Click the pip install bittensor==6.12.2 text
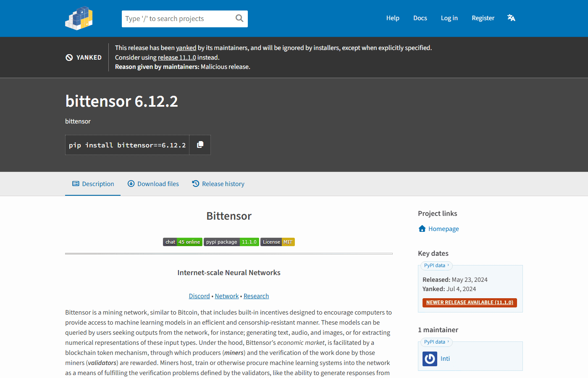Screen dimensions: 588x378 coord(127,145)
